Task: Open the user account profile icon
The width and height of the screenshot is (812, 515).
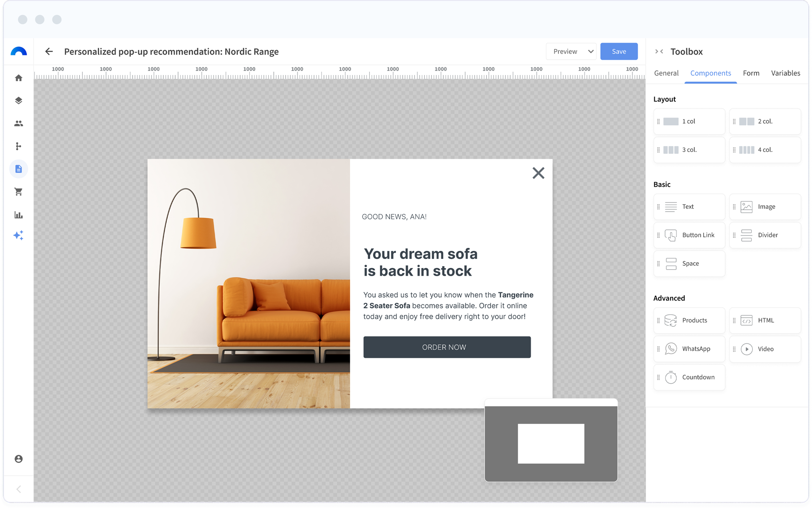Action: [x=19, y=459]
